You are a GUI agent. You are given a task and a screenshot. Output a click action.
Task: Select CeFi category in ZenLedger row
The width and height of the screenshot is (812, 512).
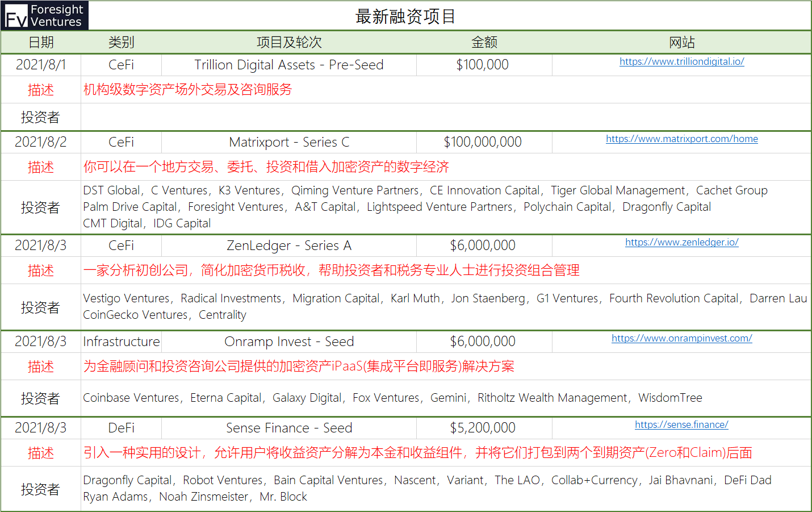coord(121,245)
